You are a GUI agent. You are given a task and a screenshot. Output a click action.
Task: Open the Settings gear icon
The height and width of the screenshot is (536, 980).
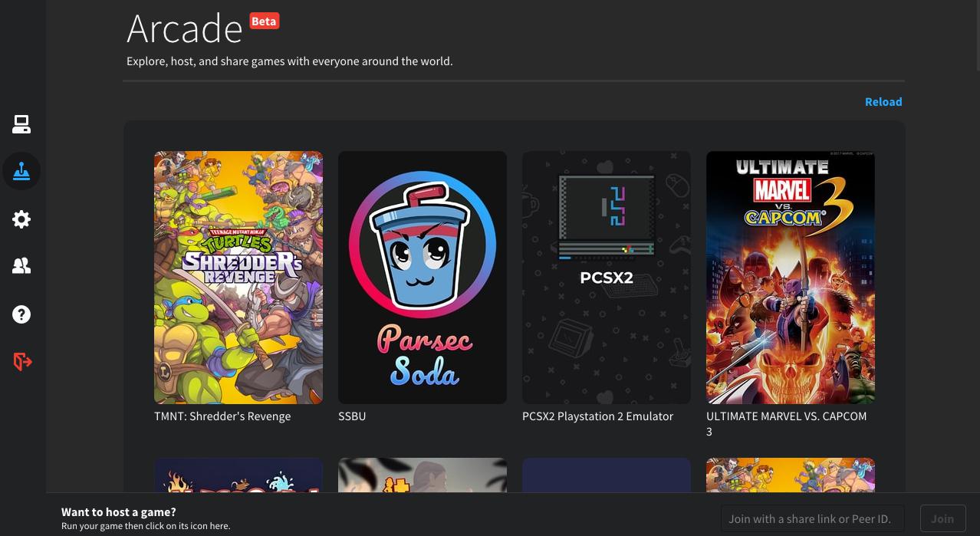pos(21,219)
